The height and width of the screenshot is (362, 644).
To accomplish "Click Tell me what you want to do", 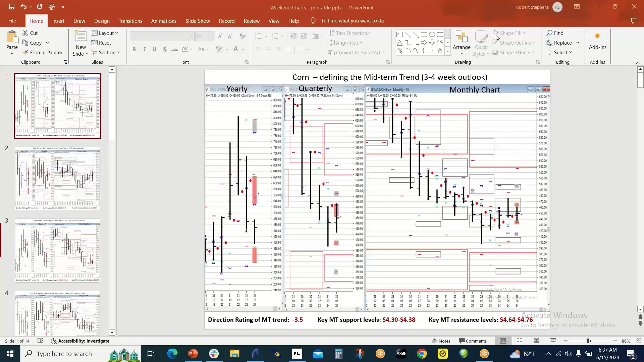I will (352, 21).
